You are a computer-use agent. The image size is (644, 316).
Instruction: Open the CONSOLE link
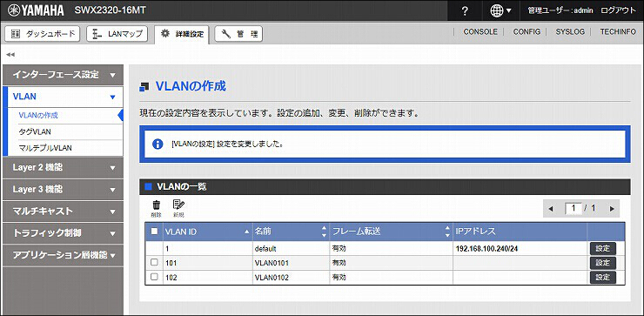pos(480,31)
